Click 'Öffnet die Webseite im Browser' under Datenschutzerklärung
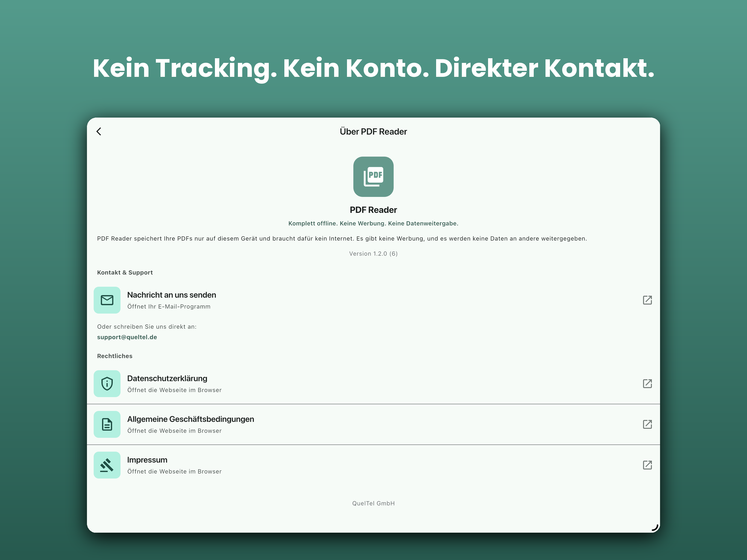The height and width of the screenshot is (560, 747). click(x=175, y=390)
